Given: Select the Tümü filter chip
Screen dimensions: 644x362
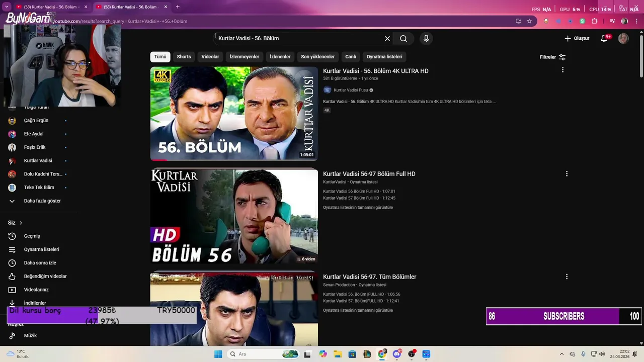Looking at the screenshot, I should coord(160,57).
